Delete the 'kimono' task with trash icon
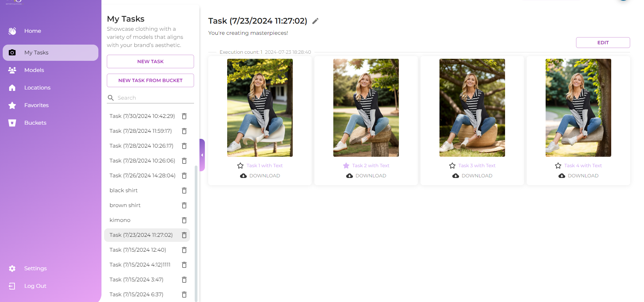The height and width of the screenshot is (302, 644). 184,220
